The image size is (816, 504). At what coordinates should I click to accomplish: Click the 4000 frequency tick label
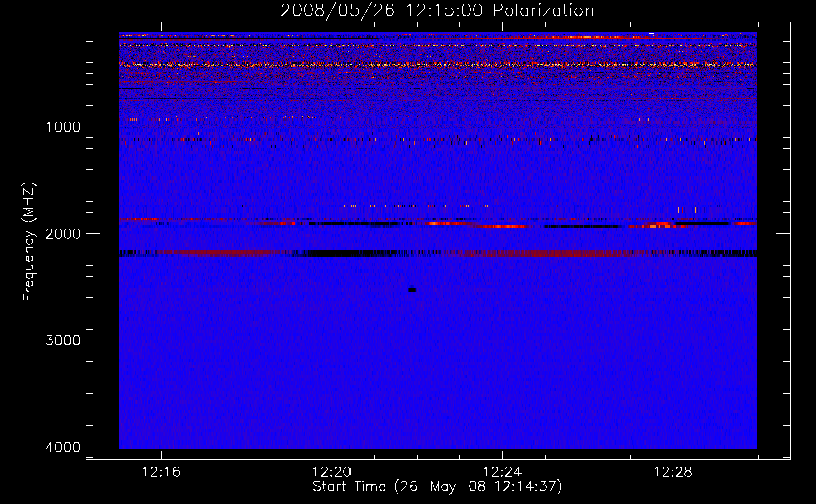(63, 447)
